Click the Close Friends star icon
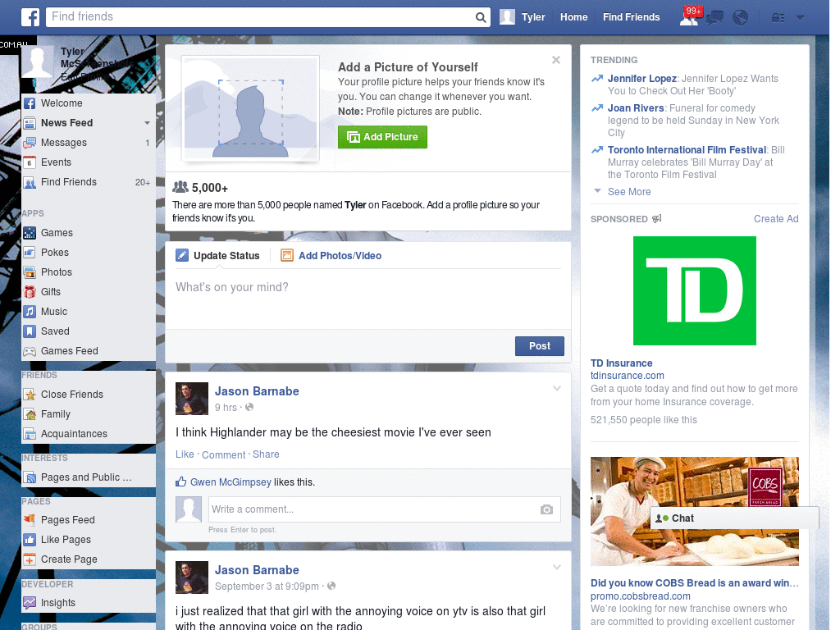840x630 pixels. pos(30,395)
